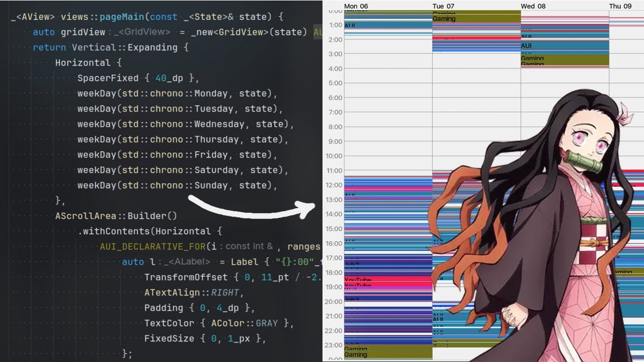The width and height of the screenshot is (644, 362).
Task: Click the 14:00 time label
Action: click(334, 215)
